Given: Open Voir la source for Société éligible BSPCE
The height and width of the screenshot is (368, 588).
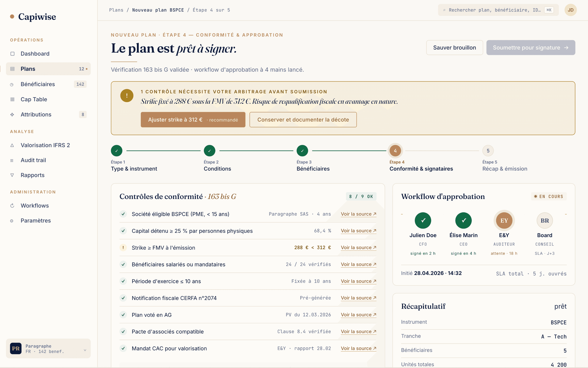Looking at the screenshot, I should 358,214.
